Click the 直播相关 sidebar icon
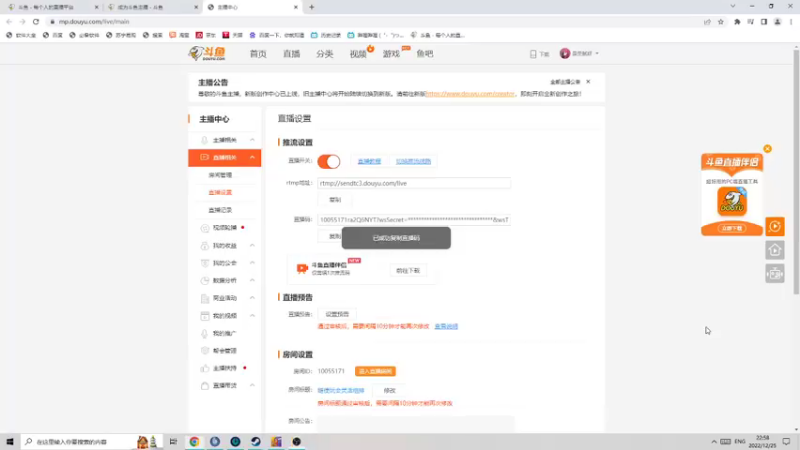Viewport: 800px width, 450px height. pos(205,157)
